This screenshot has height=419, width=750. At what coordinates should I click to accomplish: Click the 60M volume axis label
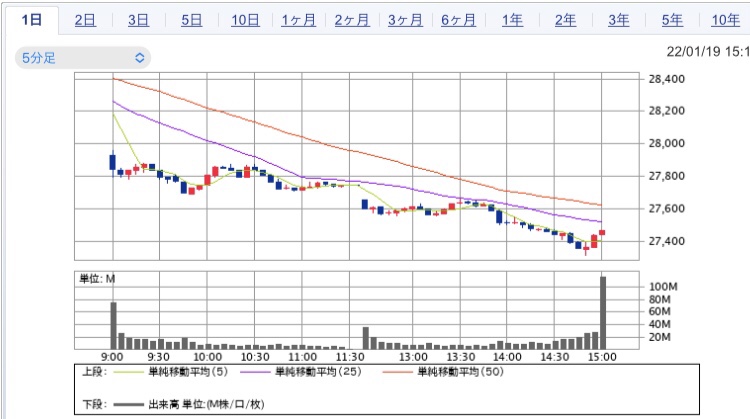tap(660, 312)
